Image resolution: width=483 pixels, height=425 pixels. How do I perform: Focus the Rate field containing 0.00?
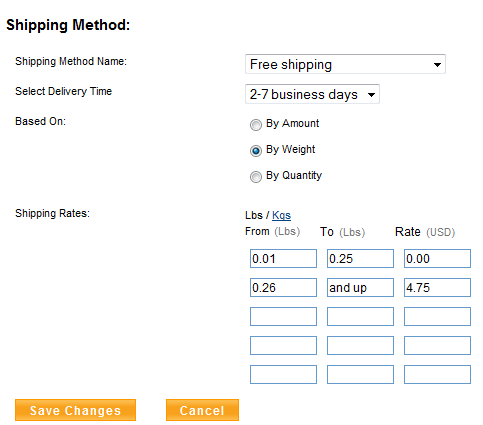coord(437,258)
